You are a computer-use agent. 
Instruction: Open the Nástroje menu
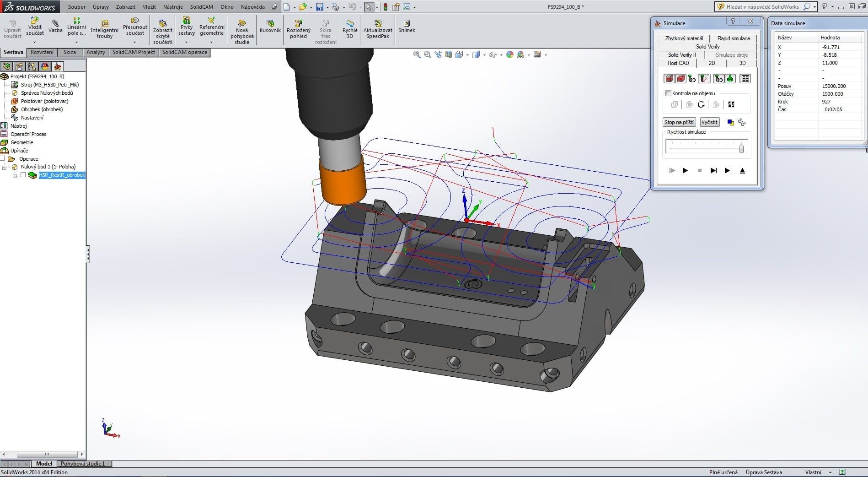[173, 7]
